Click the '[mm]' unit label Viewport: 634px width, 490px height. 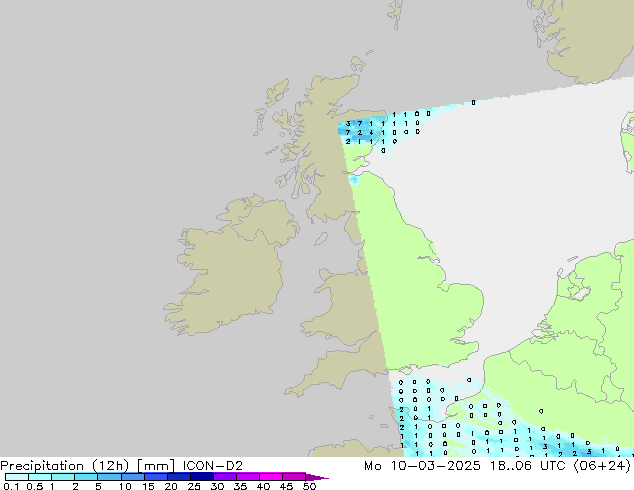pos(156,466)
